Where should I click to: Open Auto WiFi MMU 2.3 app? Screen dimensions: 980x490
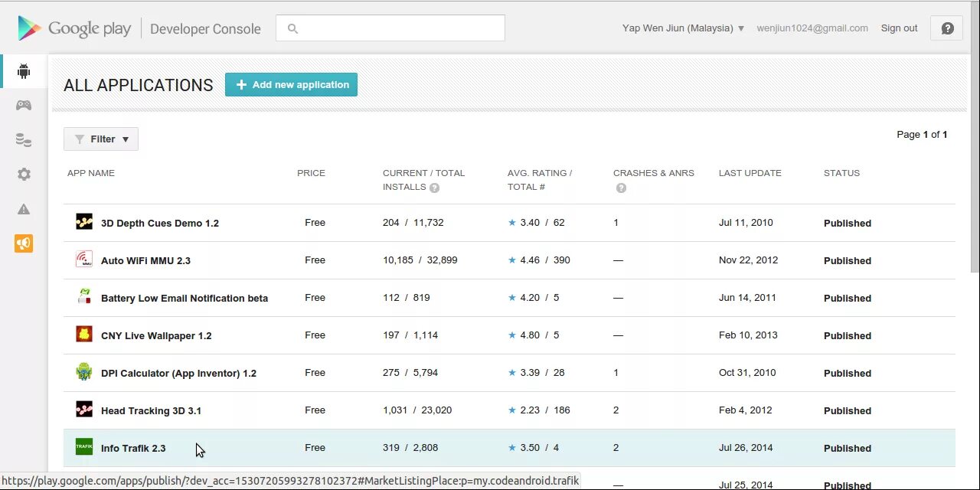[145, 260]
